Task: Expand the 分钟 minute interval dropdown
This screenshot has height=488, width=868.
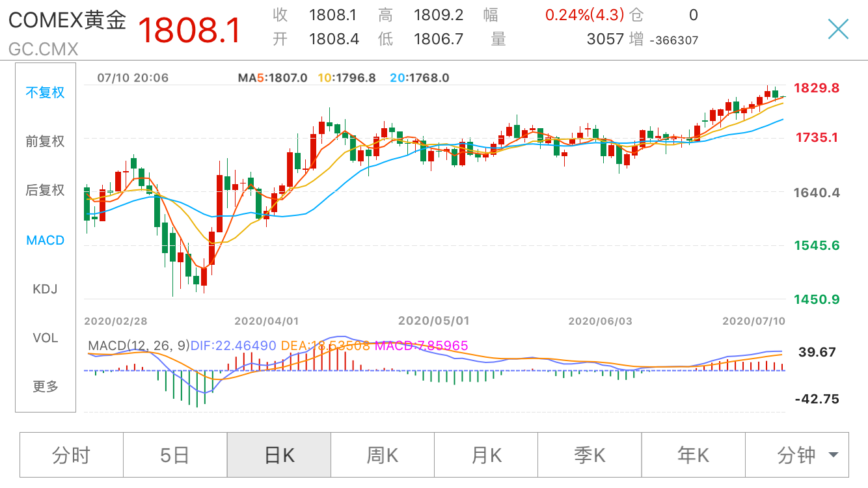Action: tap(796, 455)
